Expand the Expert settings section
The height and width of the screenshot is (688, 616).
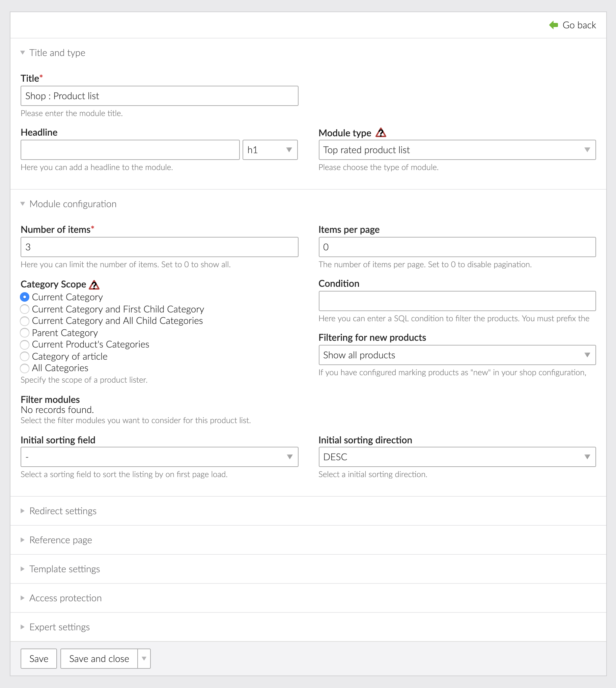pyautogui.click(x=60, y=627)
